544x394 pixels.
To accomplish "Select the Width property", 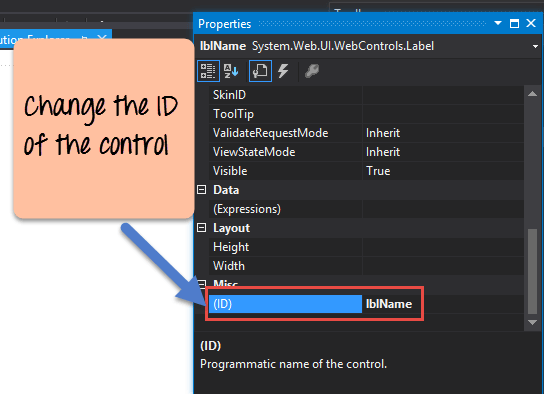I will click(x=286, y=266).
